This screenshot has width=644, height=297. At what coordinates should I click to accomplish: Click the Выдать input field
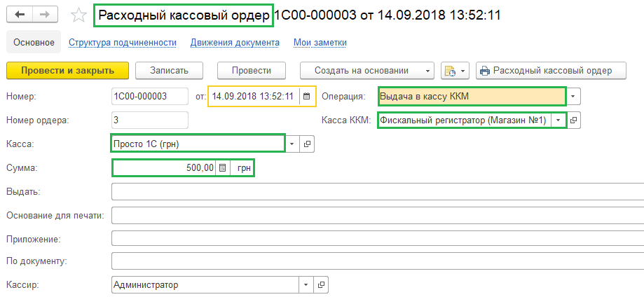378,192
